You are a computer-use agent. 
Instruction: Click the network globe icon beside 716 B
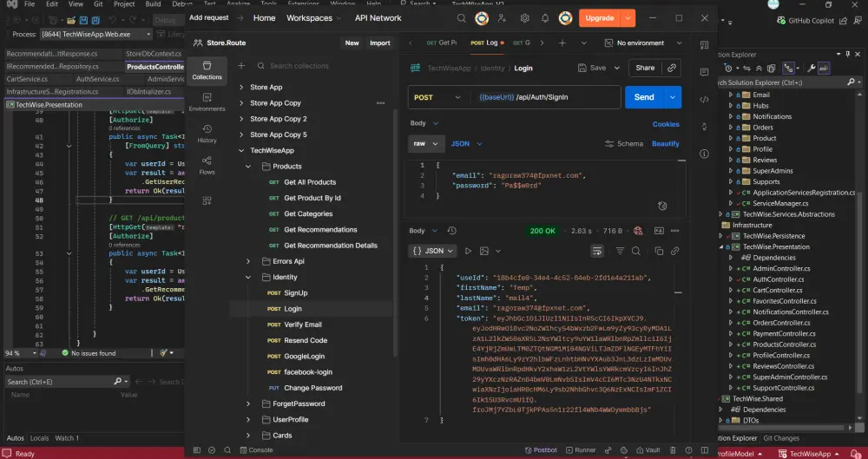(x=638, y=231)
